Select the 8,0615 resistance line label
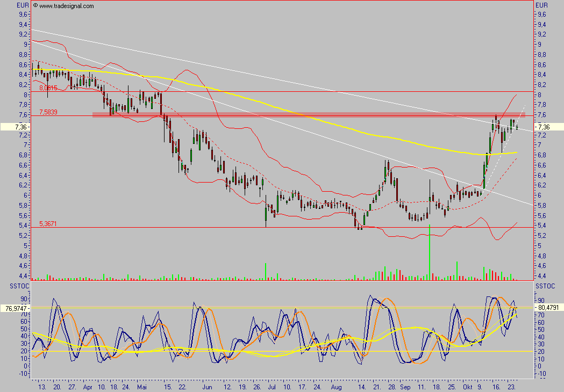 pyautogui.click(x=48, y=88)
